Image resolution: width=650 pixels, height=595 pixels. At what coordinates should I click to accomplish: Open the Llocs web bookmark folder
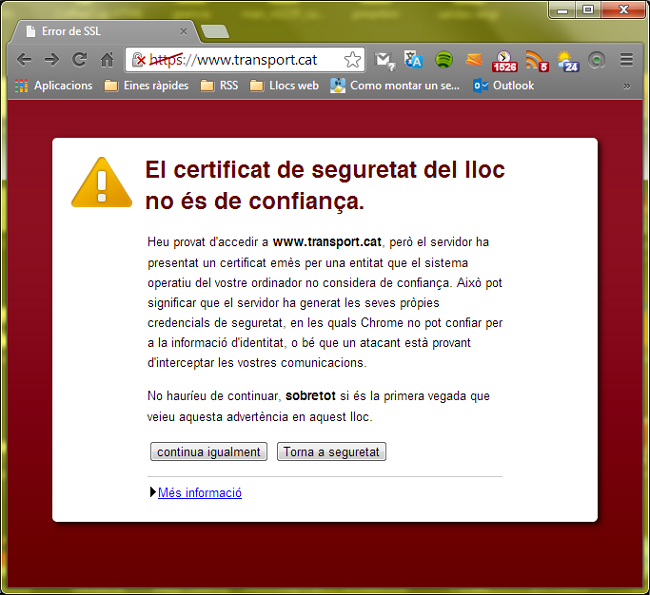283,86
